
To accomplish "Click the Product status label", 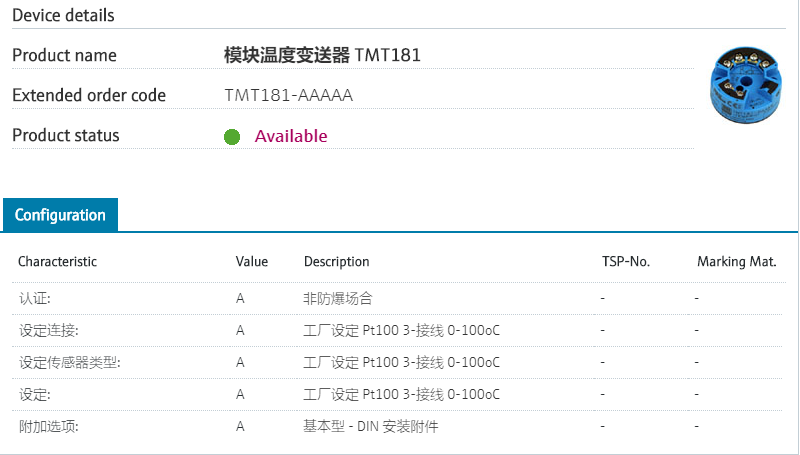I will tap(65, 135).
